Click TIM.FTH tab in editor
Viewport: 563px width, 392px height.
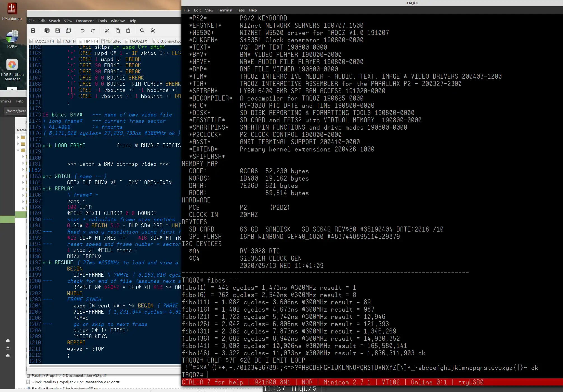(91, 41)
